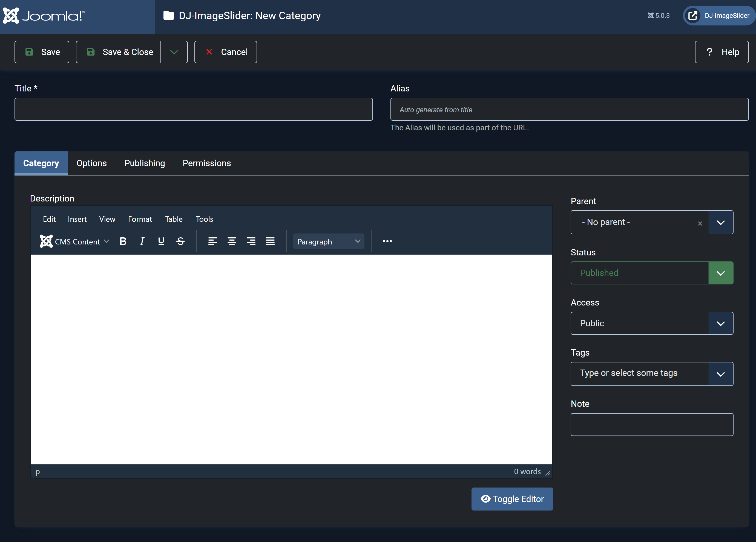Click the Help button
Screen dimensions: 756x542
pyautogui.click(x=722, y=52)
